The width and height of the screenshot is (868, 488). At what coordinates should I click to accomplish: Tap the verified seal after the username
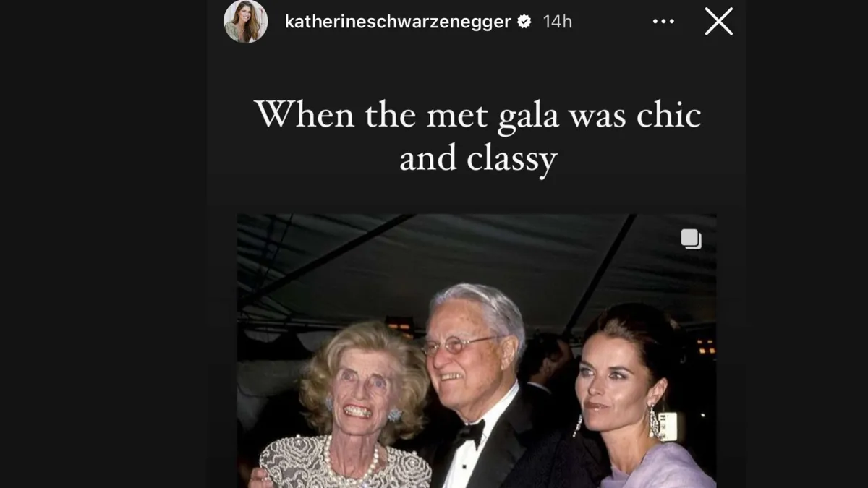point(525,22)
